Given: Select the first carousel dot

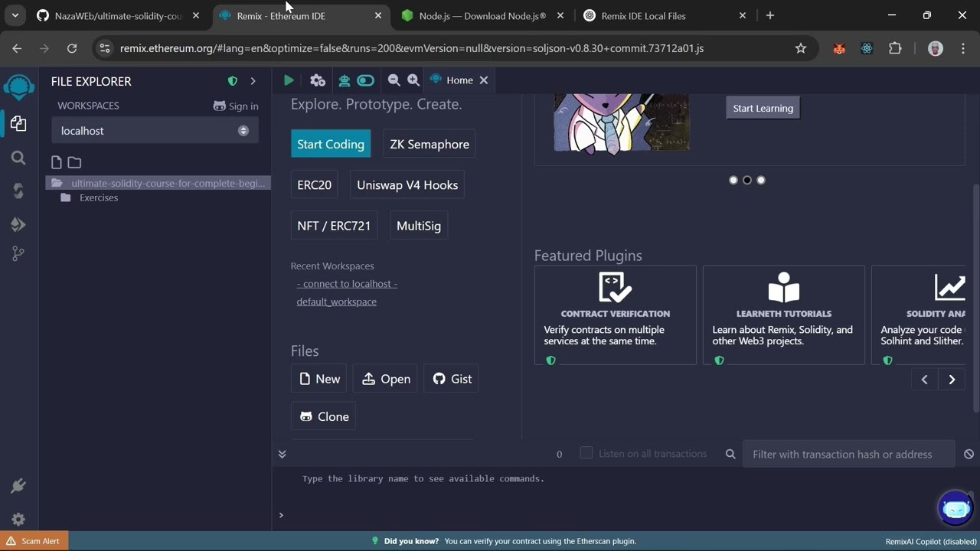Looking at the screenshot, I should [x=733, y=180].
